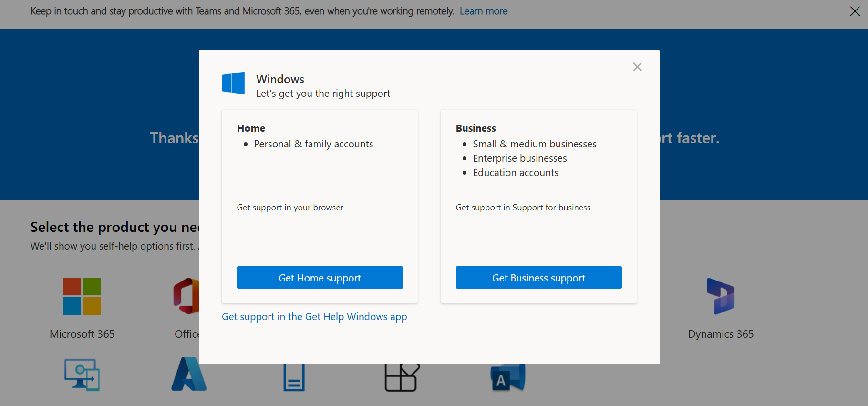Click the Get Business support button
Viewport: 868px width, 406px height.
539,278
